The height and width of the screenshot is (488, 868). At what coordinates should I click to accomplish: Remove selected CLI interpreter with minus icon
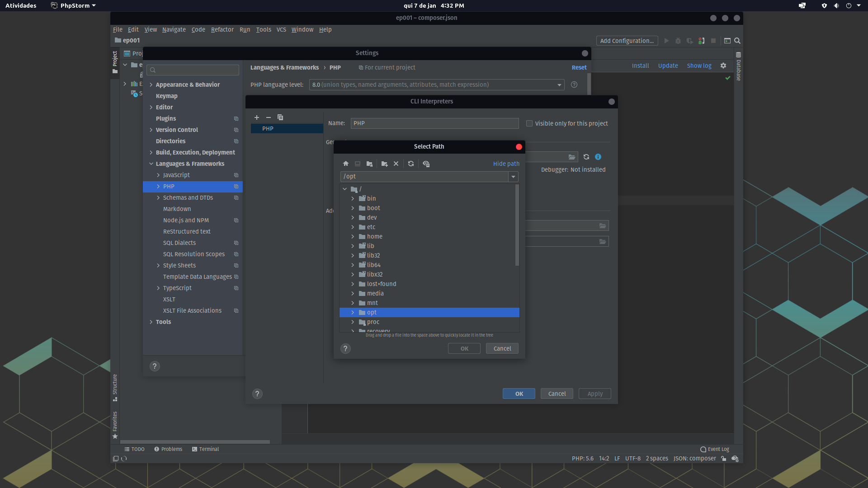point(269,117)
